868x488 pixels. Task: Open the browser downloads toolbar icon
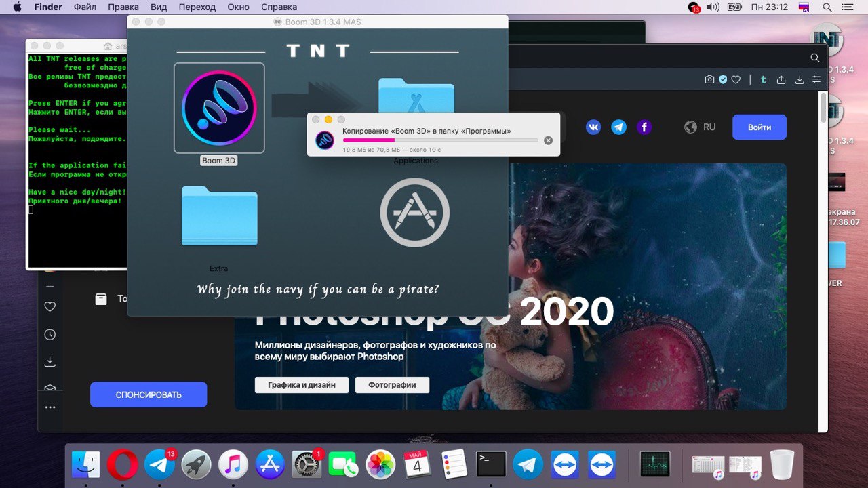[800, 79]
